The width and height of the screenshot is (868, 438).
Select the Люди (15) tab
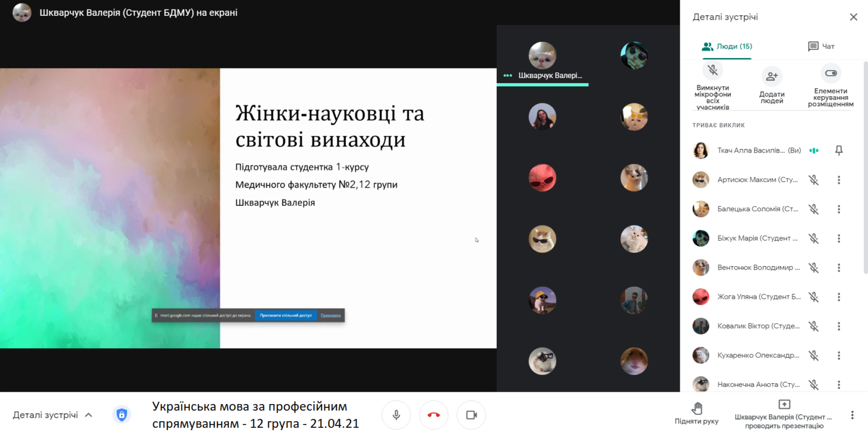point(727,46)
